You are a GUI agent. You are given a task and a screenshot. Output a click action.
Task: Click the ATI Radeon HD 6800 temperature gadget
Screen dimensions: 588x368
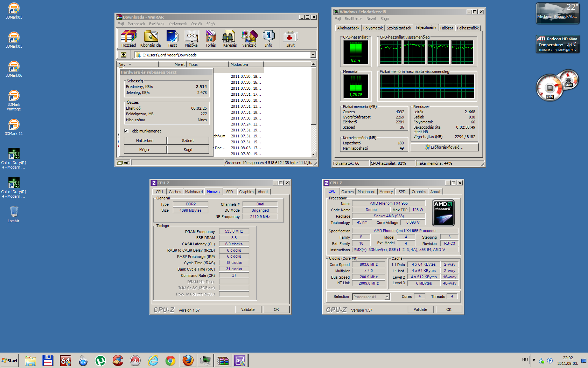point(558,44)
